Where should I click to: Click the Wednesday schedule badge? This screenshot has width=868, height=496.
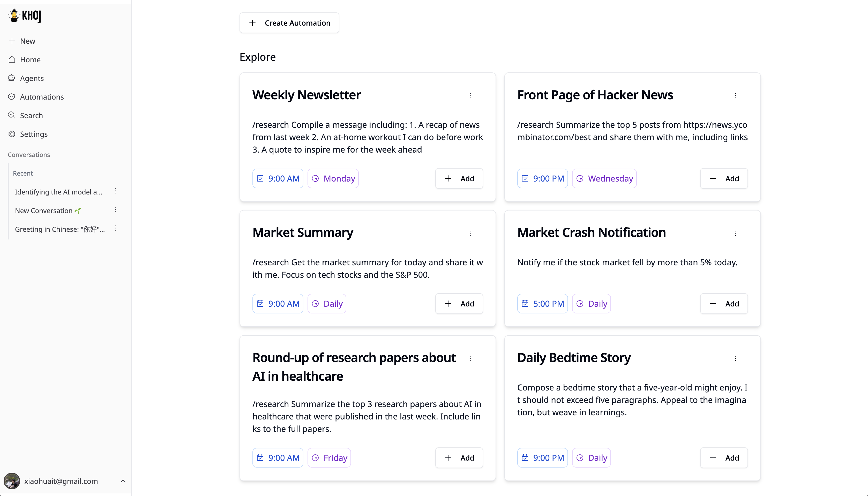(x=604, y=178)
